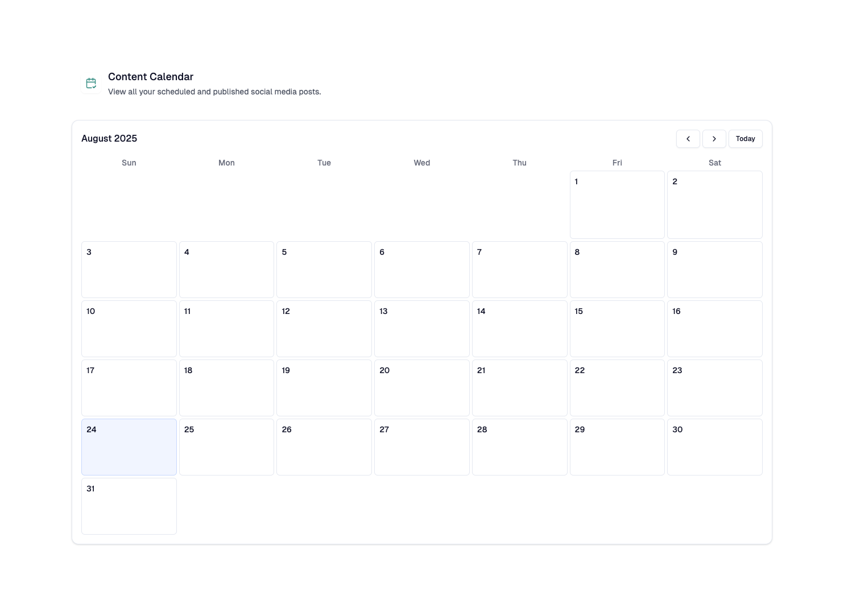
Task: Click the Wed column header
Action: coord(421,163)
